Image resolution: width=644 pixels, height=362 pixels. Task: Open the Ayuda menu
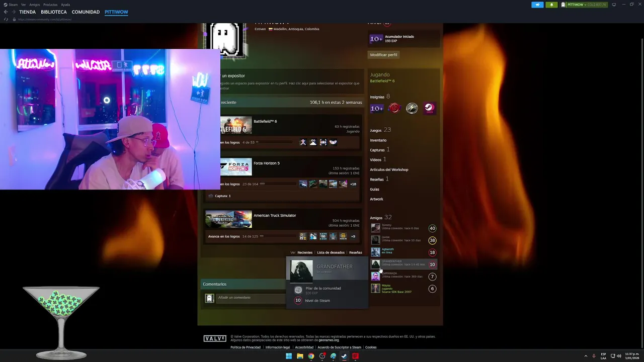tap(65, 5)
